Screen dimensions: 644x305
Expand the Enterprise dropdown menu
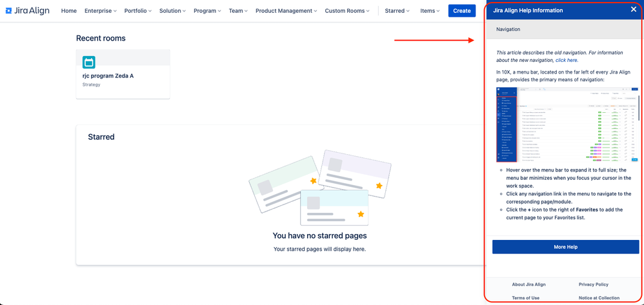(x=101, y=11)
